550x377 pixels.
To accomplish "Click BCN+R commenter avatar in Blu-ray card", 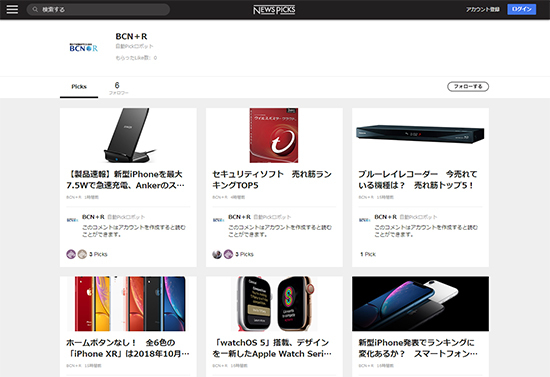I will [x=364, y=220].
